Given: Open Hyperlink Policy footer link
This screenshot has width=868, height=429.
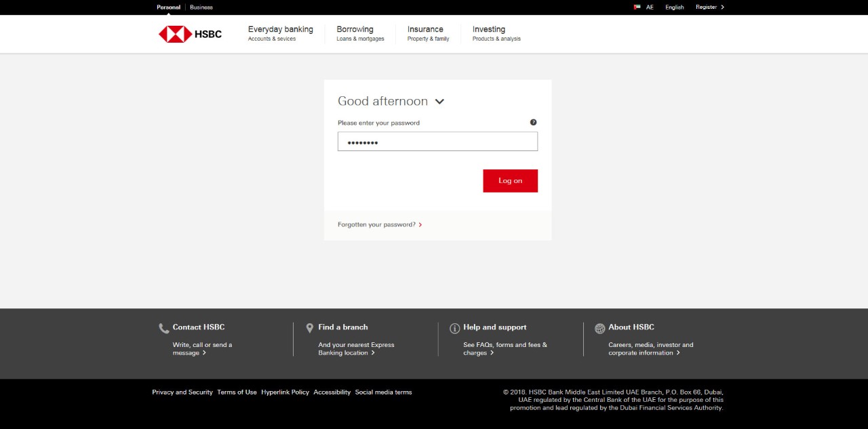Looking at the screenshot, I should (x=285, y=392).
